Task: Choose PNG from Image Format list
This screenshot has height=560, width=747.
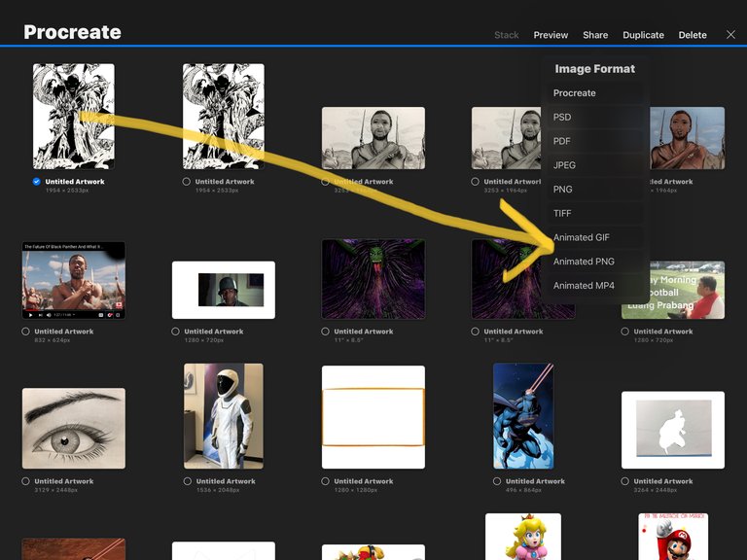Action: pyautogui.click(x=563, y=190)
